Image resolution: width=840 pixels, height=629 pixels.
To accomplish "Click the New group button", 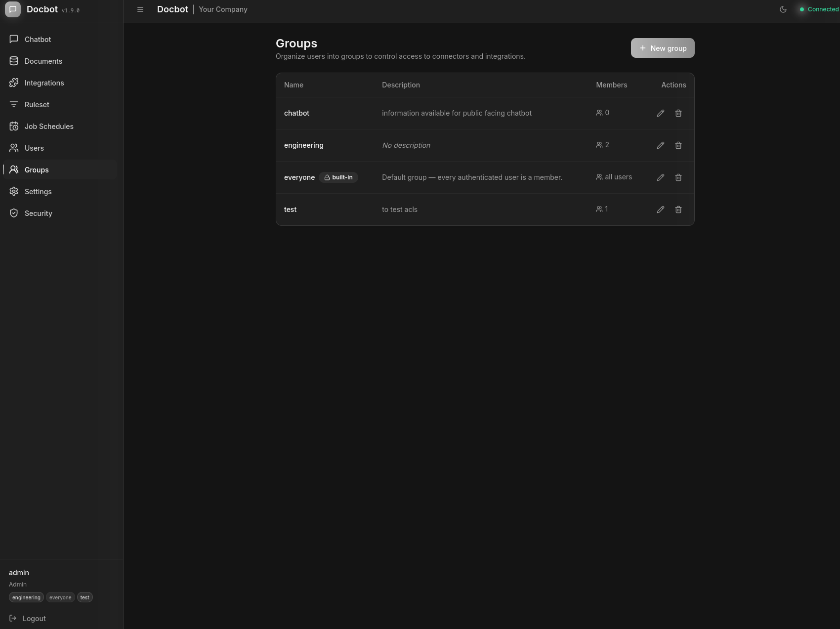I will pos(663,48).
